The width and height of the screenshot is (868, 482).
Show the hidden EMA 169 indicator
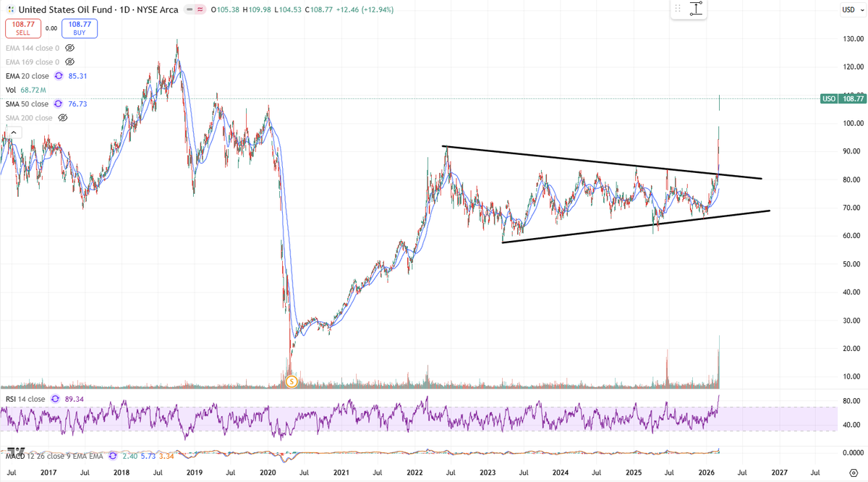click(70, 62)
